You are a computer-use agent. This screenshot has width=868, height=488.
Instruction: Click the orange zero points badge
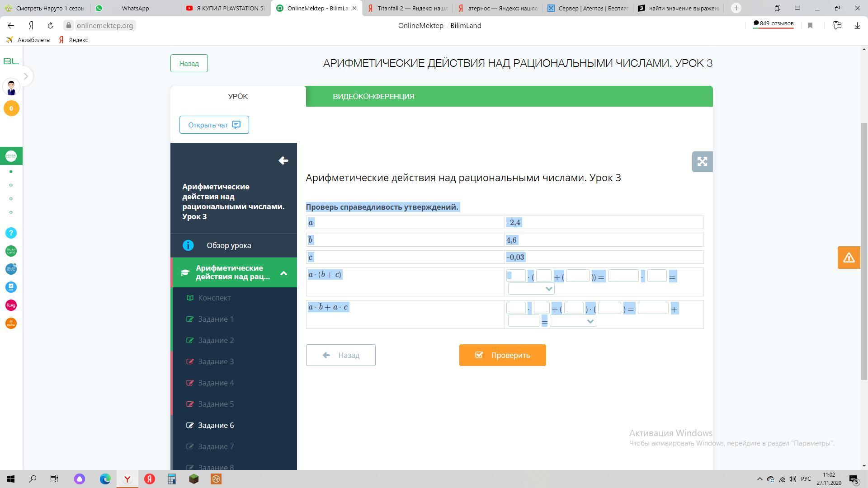tap(11, 108)
